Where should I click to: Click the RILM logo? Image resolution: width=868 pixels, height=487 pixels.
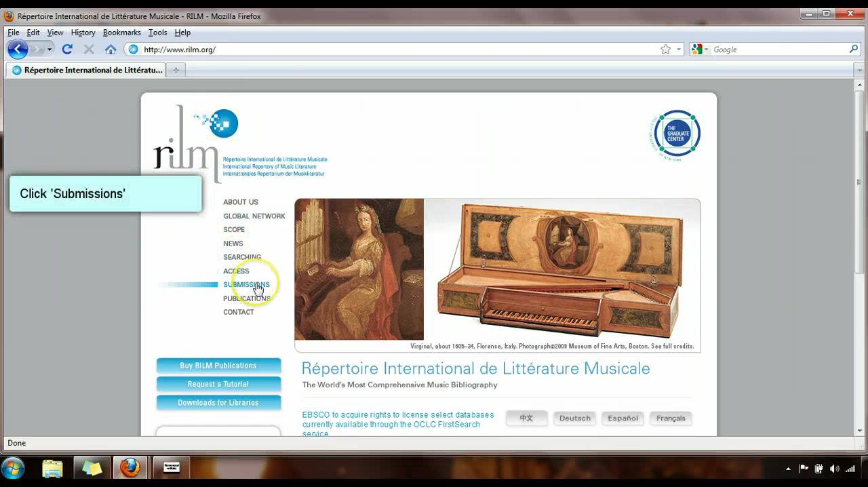196,142
